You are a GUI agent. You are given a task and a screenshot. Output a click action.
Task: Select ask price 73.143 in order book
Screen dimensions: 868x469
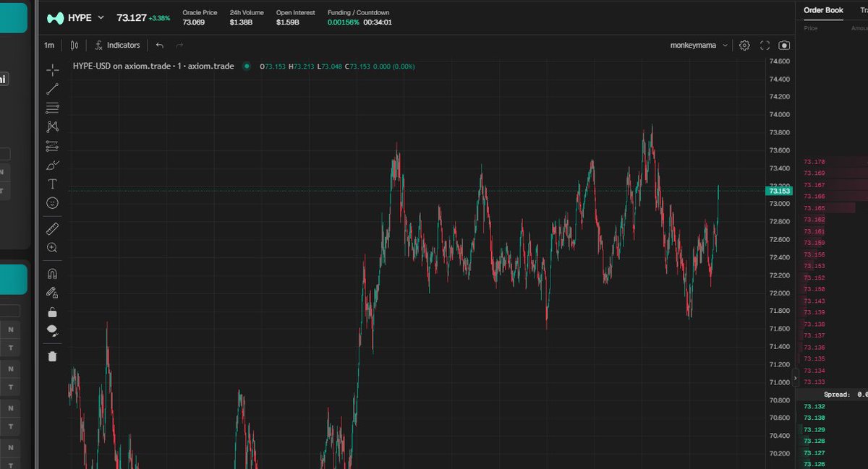click(x=814, y=301)
